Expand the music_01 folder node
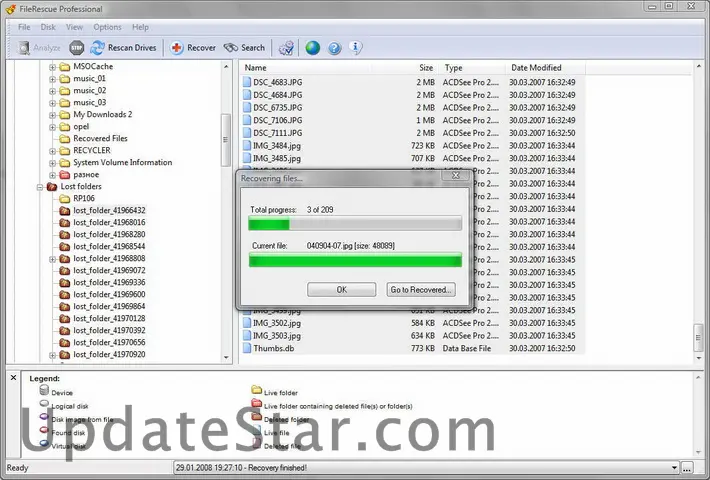This screenshot has width=710, height=480. 53,79
